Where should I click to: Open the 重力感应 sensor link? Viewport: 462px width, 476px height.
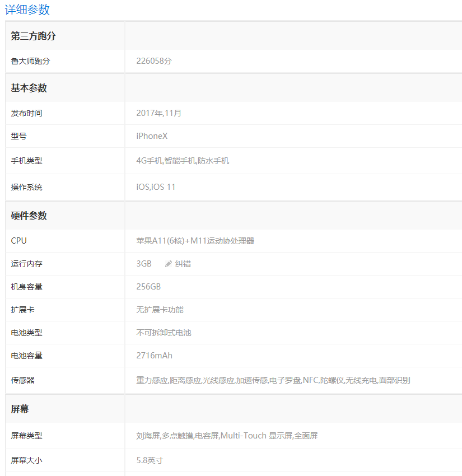click(x=152, y=380)
